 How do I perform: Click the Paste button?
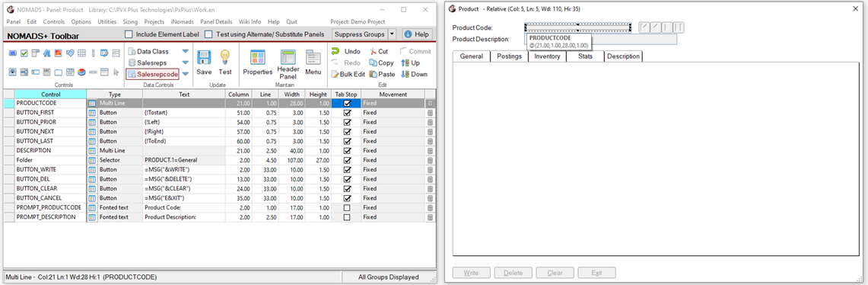[x=381, y=75]
